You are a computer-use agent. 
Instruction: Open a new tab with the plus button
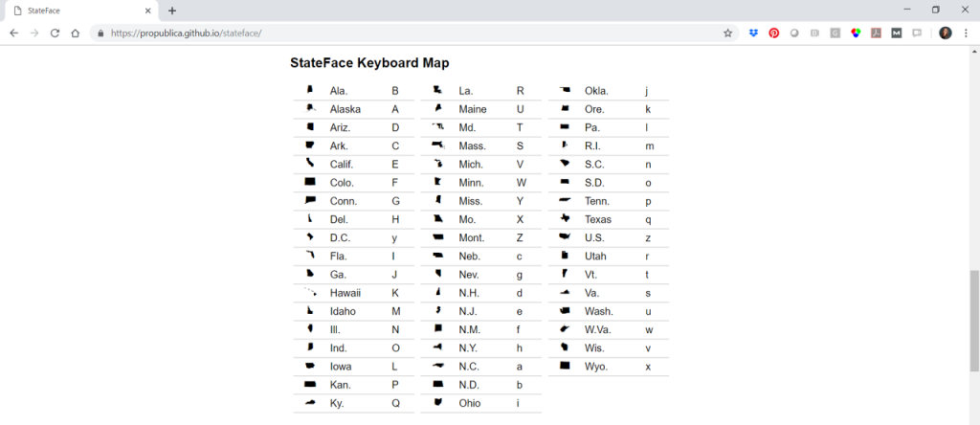[x=172, y=11]
